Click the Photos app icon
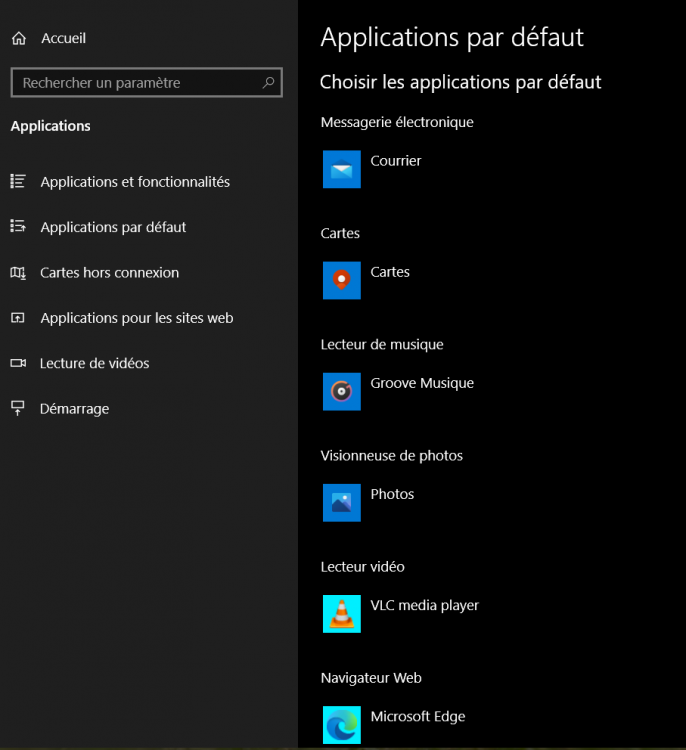The width and height of the screenshot is (686, 750). (x=342, y=503)
